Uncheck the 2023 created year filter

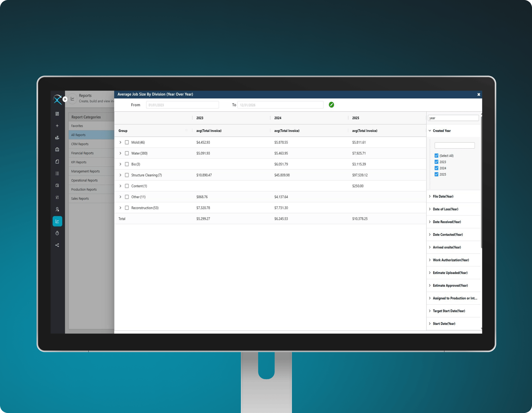[x=436, y=162]
